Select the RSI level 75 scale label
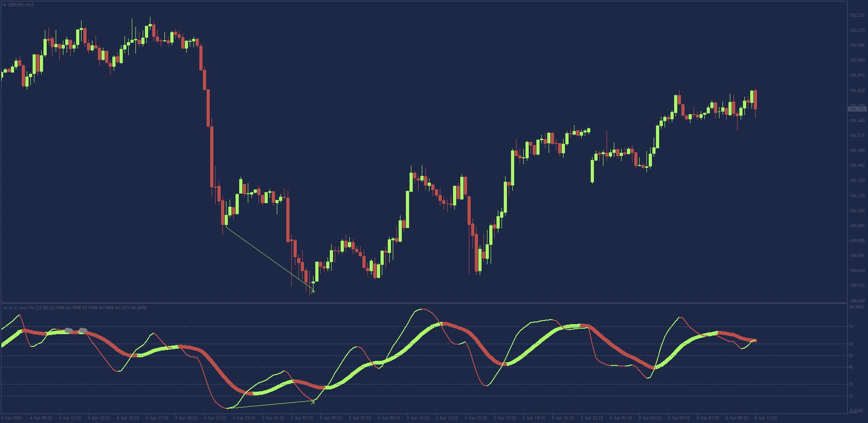This screenshot has width=868, height=423. pyautogui.click(x=851, y=327)
